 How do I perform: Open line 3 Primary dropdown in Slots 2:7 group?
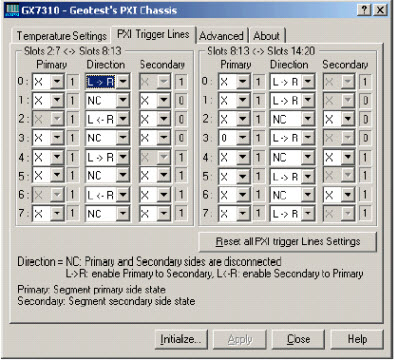(48, 138)
